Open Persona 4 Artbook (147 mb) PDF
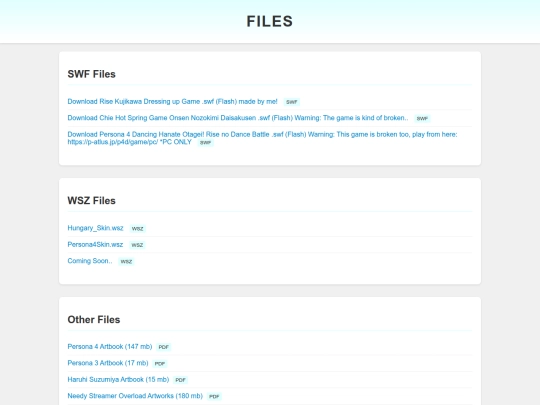This screenshot has height=405, width=540. (x=110, y=346)
